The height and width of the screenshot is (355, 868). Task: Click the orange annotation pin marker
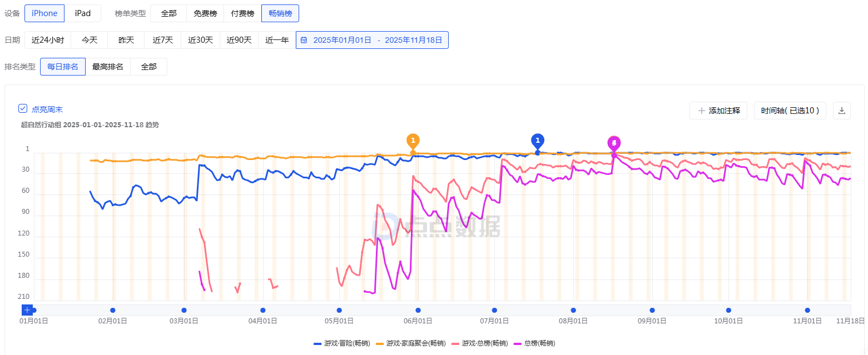point(413,141)
